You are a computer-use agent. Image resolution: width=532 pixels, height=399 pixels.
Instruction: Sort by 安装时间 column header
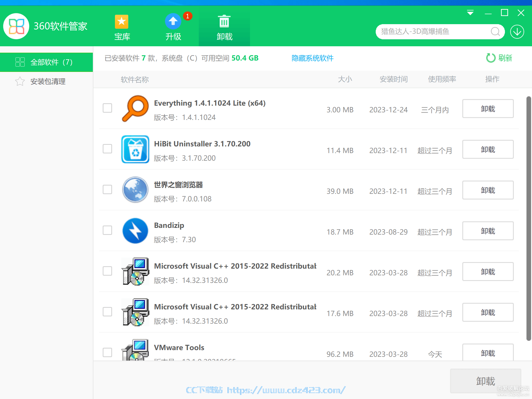pos(394,79)
